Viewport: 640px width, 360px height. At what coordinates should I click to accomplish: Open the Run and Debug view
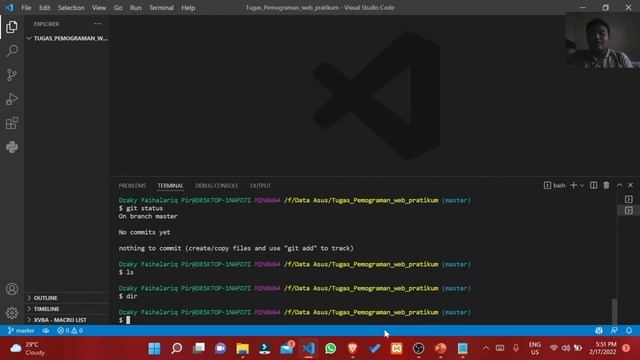click(12, 99)
